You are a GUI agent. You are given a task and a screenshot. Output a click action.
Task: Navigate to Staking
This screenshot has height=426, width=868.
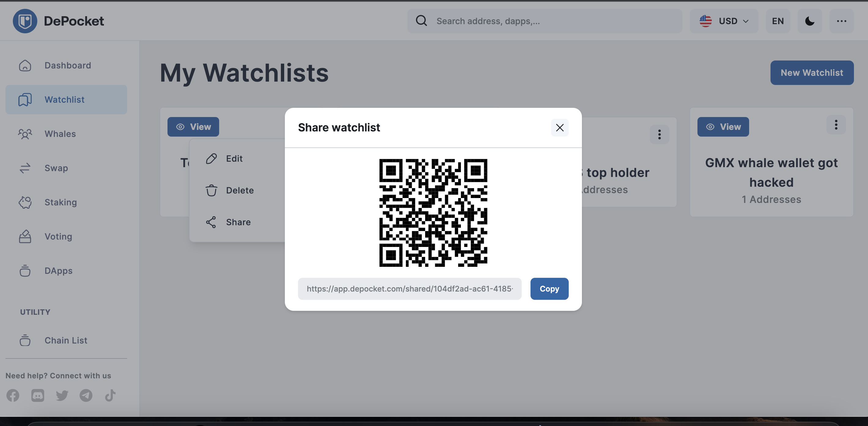(x=66, y=202)
